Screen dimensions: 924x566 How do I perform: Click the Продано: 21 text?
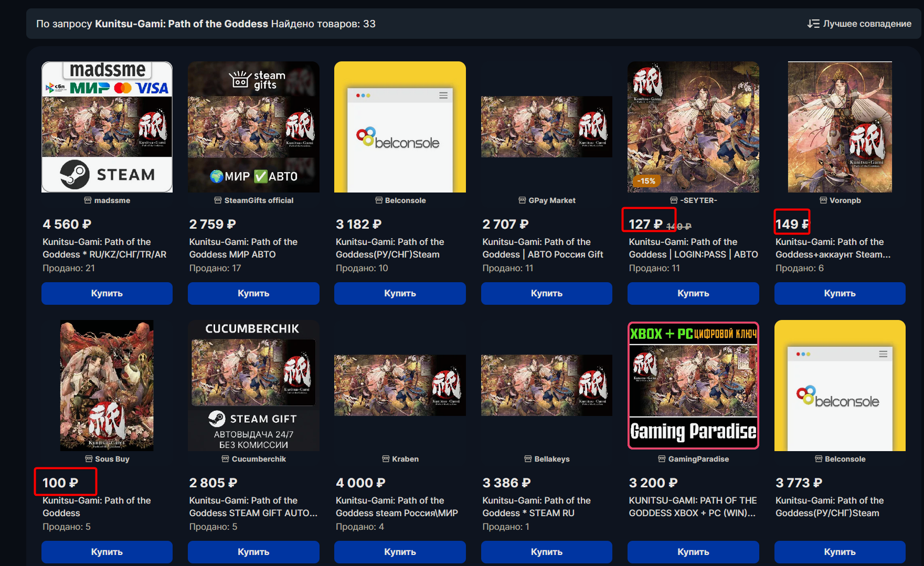(x=69, y=268)
